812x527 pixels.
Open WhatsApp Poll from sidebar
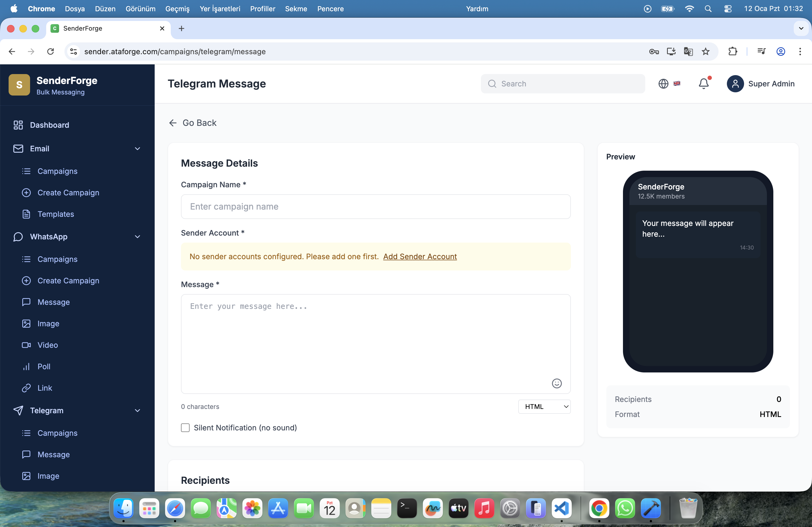[44, 366]
